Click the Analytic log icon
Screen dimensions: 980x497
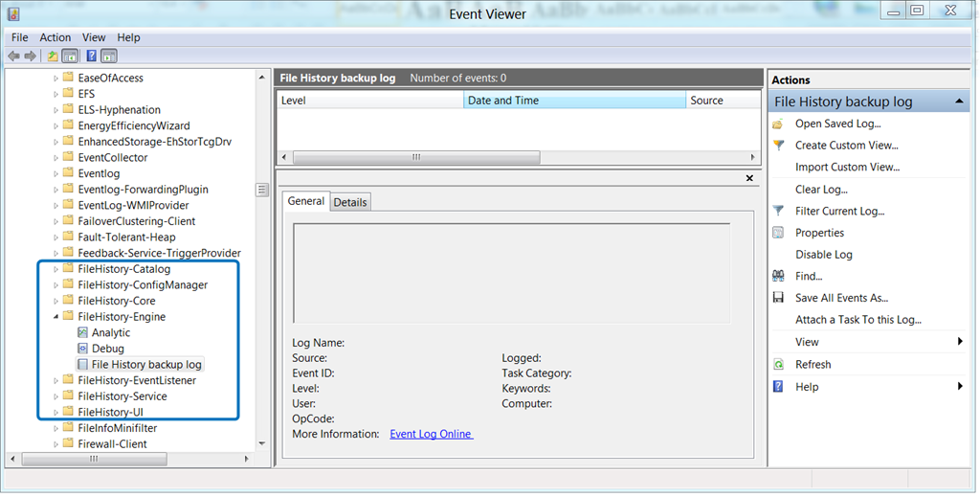82,332
